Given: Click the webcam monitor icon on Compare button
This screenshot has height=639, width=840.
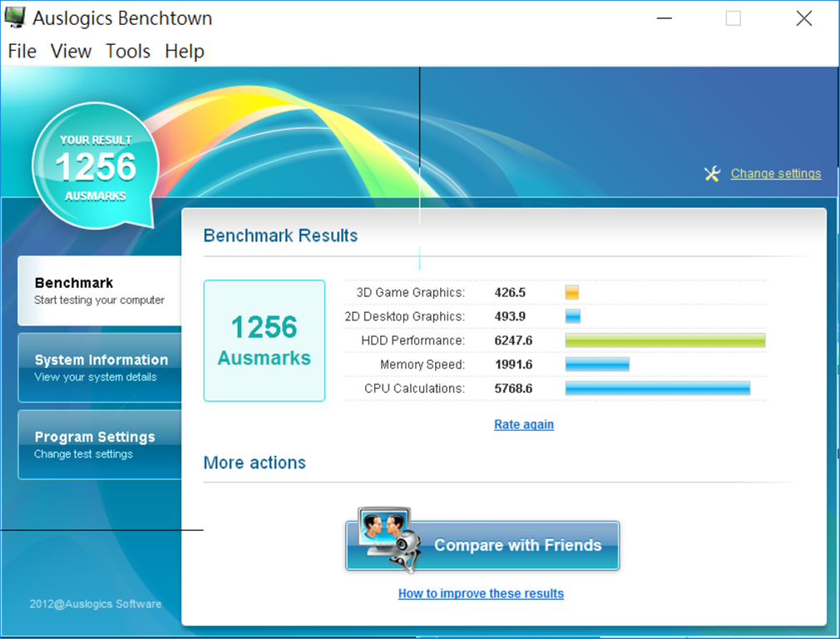Looking at the screenshot, I should [388, 539].
